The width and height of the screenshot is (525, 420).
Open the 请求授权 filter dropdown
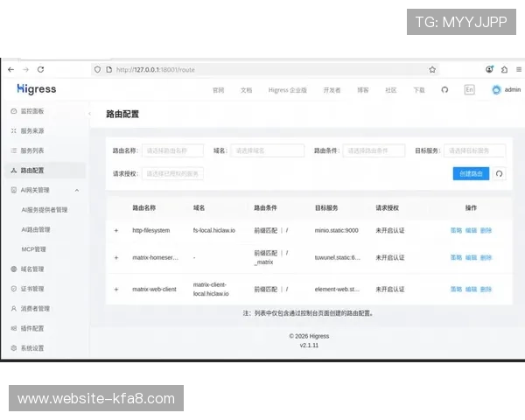point(172,174)
